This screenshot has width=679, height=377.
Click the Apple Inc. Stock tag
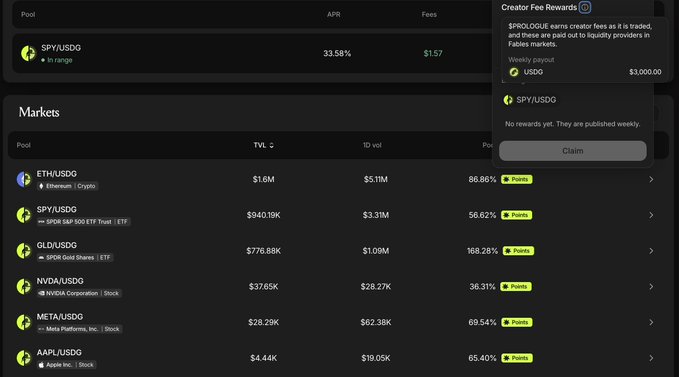[66, 365]
